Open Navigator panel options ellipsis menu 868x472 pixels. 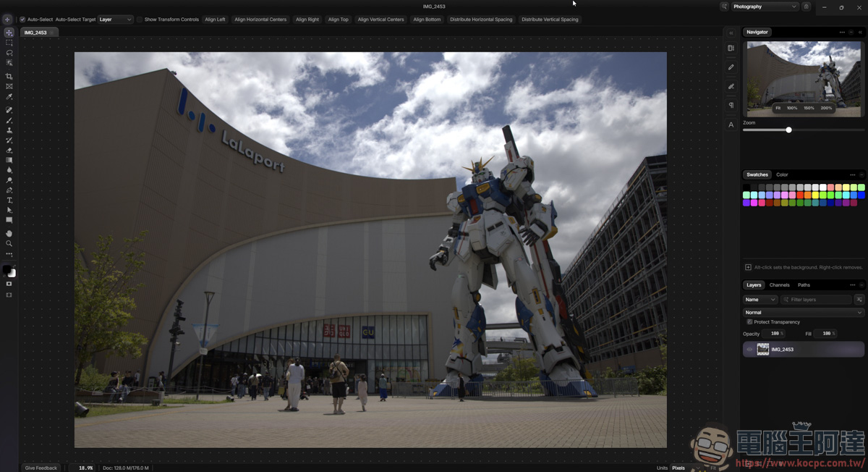pyautogui.click(x=842, y=33)
